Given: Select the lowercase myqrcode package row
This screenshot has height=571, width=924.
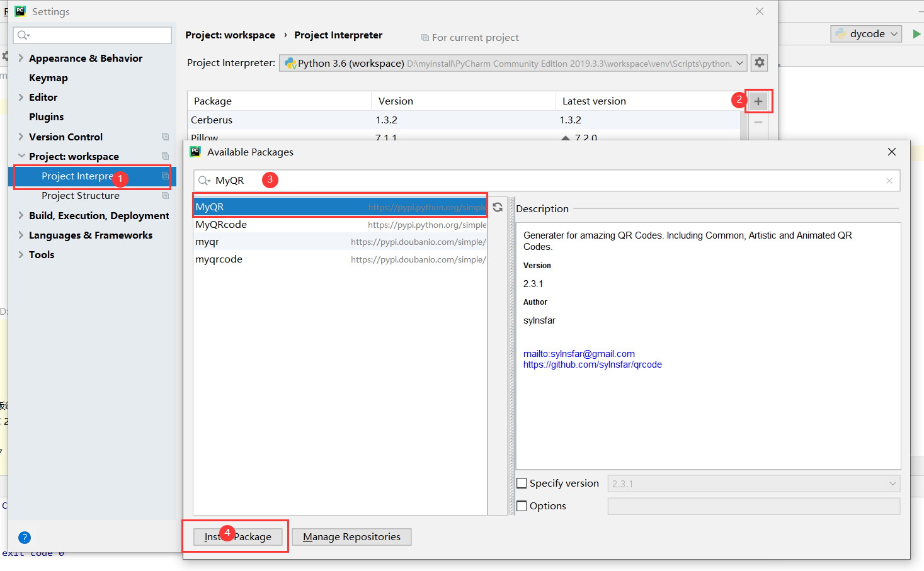Looking at the screenshot, I should pyautogui.click(x=340, y=259).
